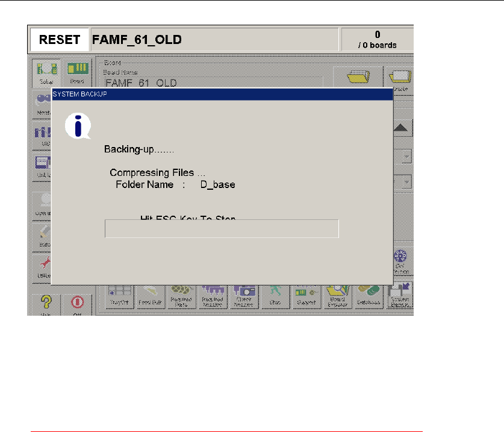The width and height of the screenshot is (504, 432).
Task: Open the Board icon in sidebar
Action: 78,73
